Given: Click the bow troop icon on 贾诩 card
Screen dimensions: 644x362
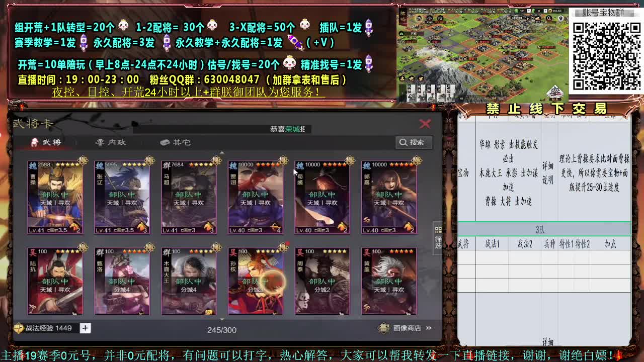Looking at the screenshot, I should click(x=275, y=227).
